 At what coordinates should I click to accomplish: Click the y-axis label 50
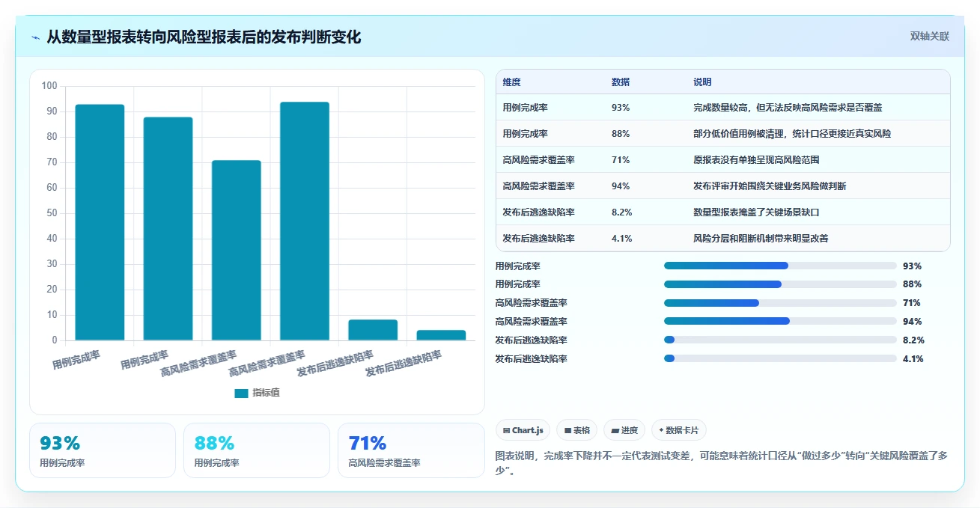pos(52,213)
